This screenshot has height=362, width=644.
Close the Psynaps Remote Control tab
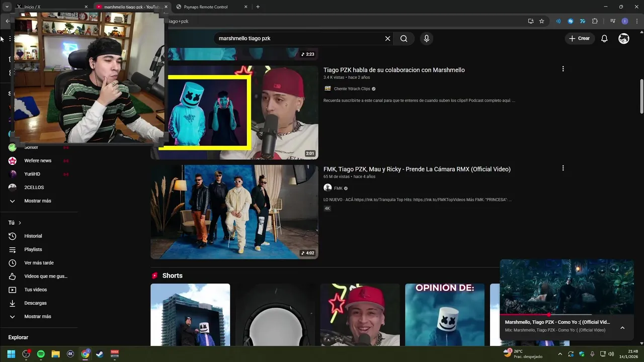pos(246,7)
